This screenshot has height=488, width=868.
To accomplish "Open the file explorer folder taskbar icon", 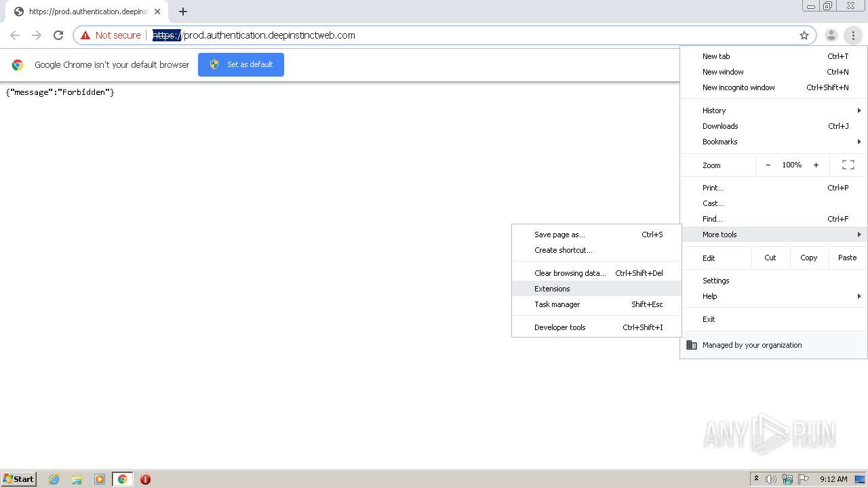I will tap(77, 479).
